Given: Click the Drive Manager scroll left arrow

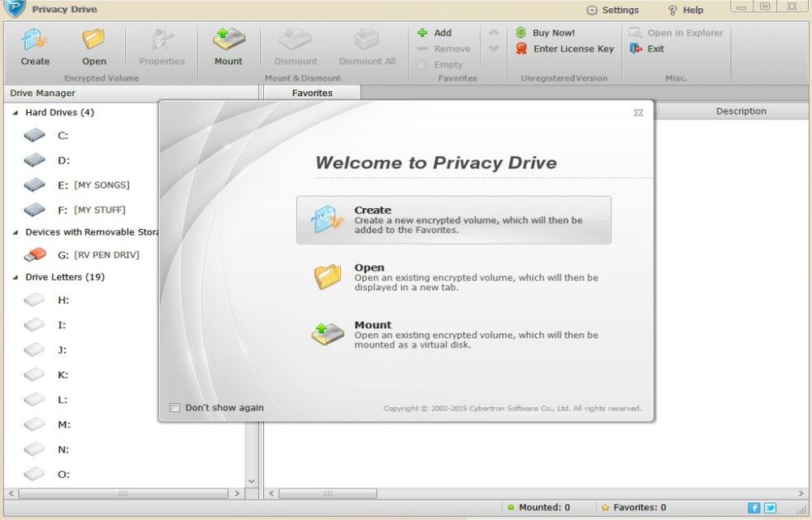Looking at the screenshot, I should coord(11,493).
